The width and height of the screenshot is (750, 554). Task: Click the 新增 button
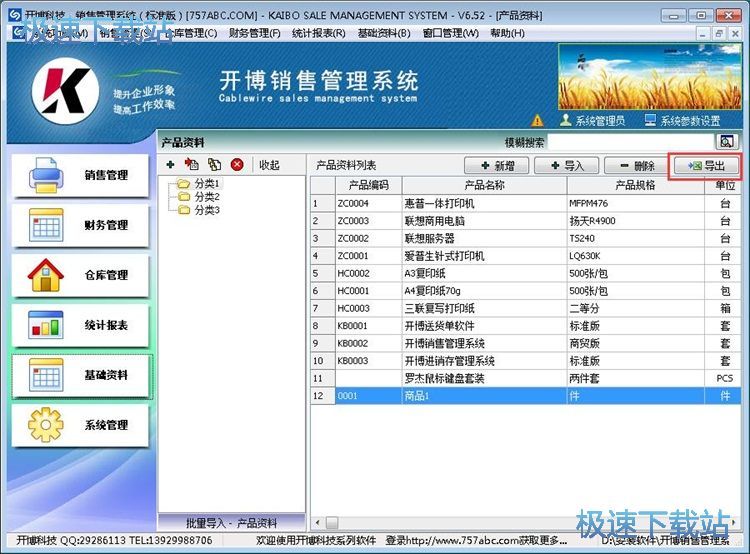click(496, 166)
